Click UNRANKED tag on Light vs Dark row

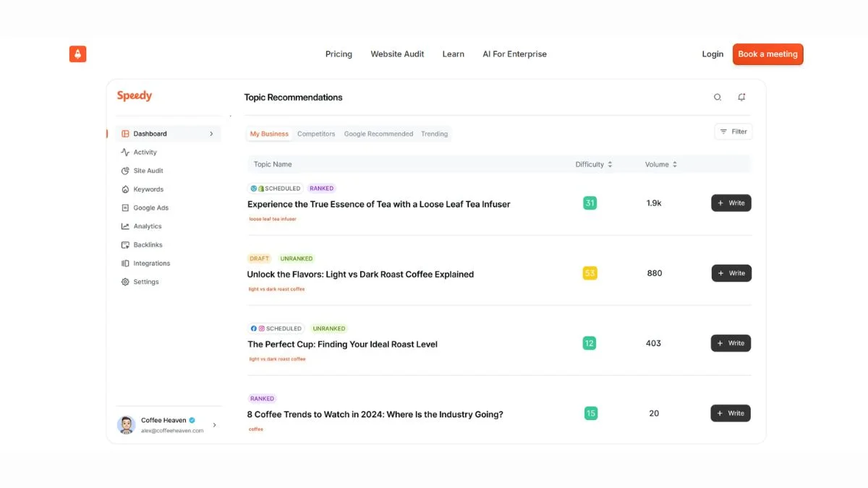click(x=297, y=258)
